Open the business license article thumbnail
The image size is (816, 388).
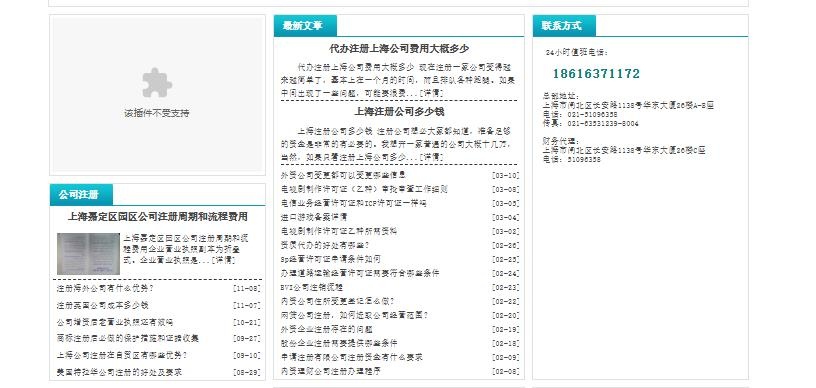[x=88, y=254]
